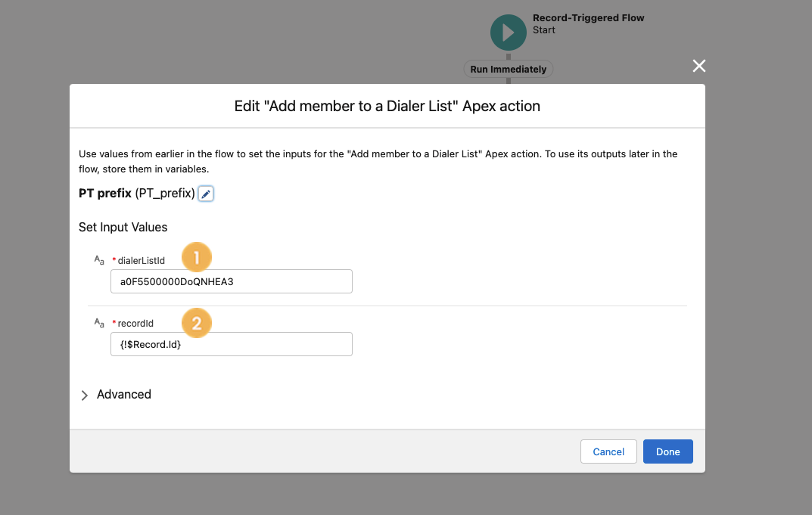
Task: Click the Run Immediately path label
Action: tap(508, 70)
